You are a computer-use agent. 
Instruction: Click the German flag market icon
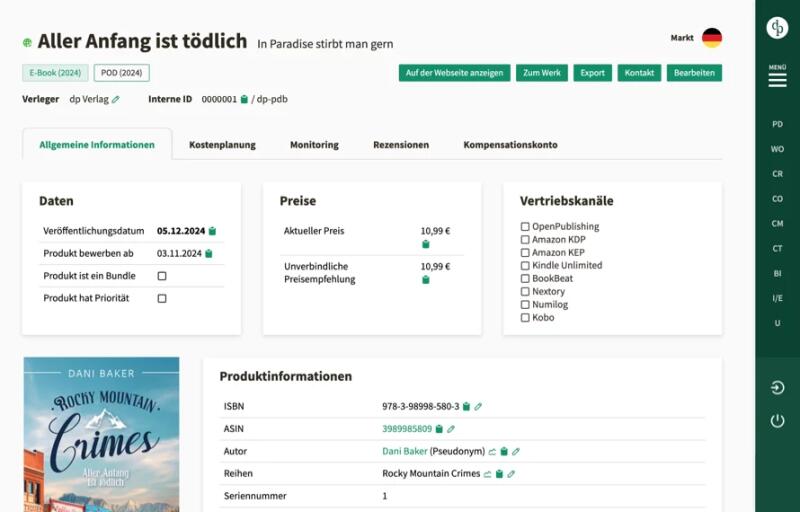tap(712, 38)
